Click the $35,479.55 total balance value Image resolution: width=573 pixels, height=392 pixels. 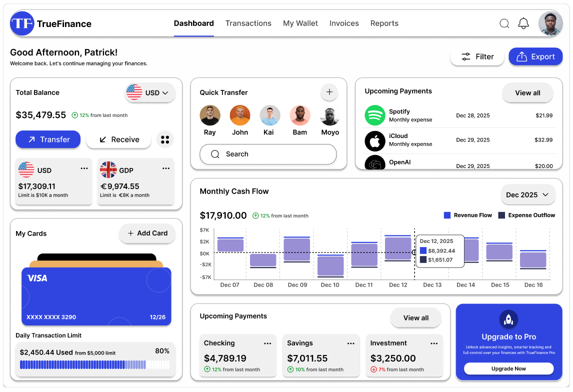(41, 115)
